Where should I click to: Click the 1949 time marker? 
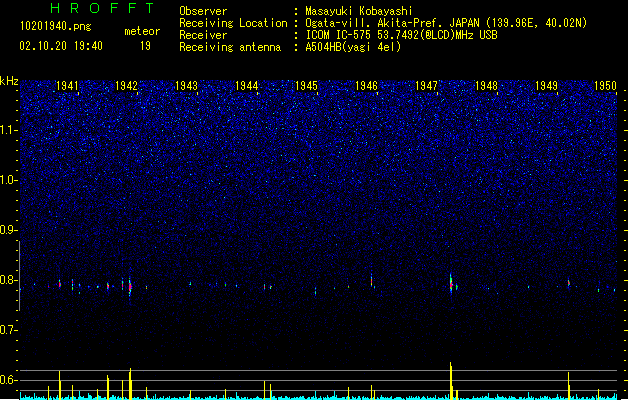[546, 86]
